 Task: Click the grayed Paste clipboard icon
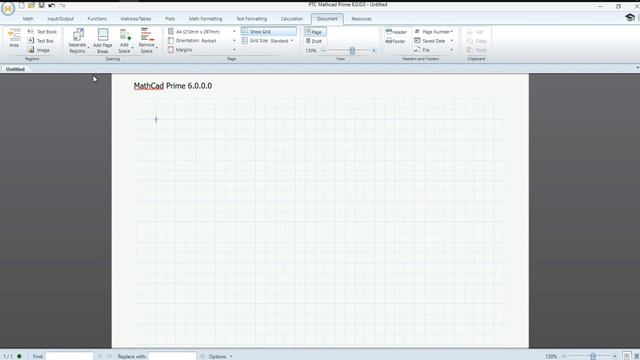tap(470, 50)
